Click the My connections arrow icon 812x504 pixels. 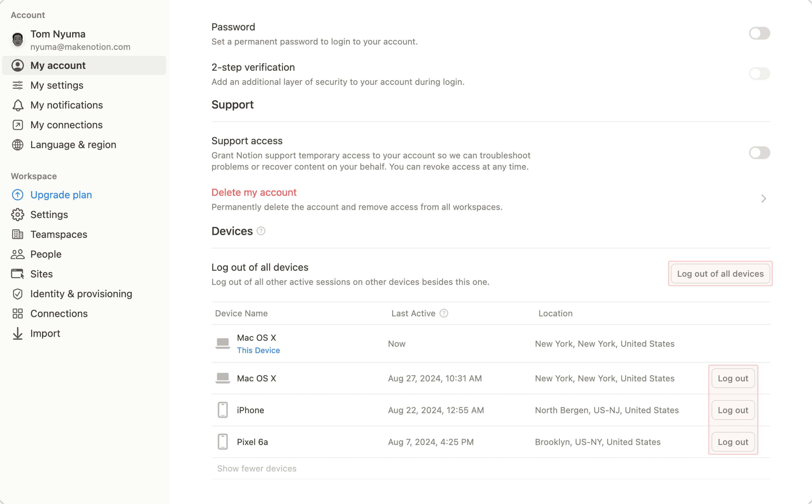[x=18, y=125]
